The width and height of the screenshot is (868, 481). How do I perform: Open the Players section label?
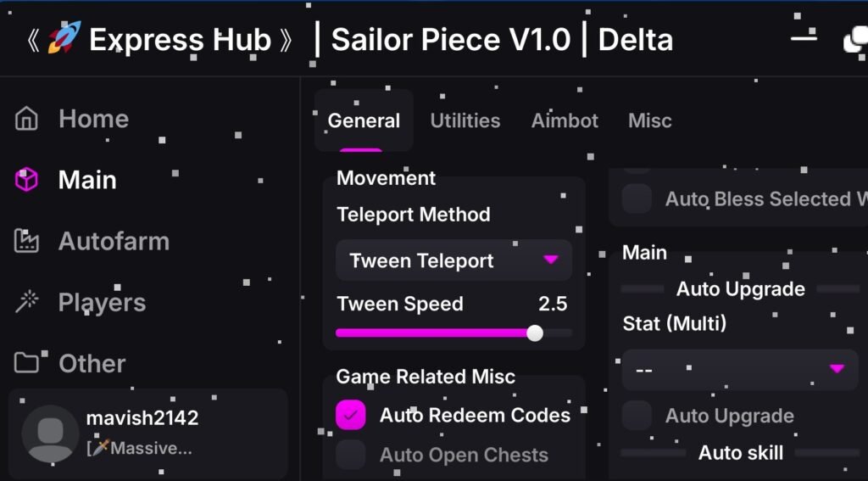point(102,303)
